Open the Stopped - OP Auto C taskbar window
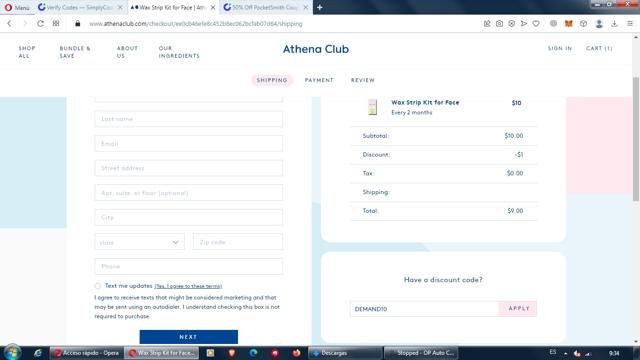 421,353
